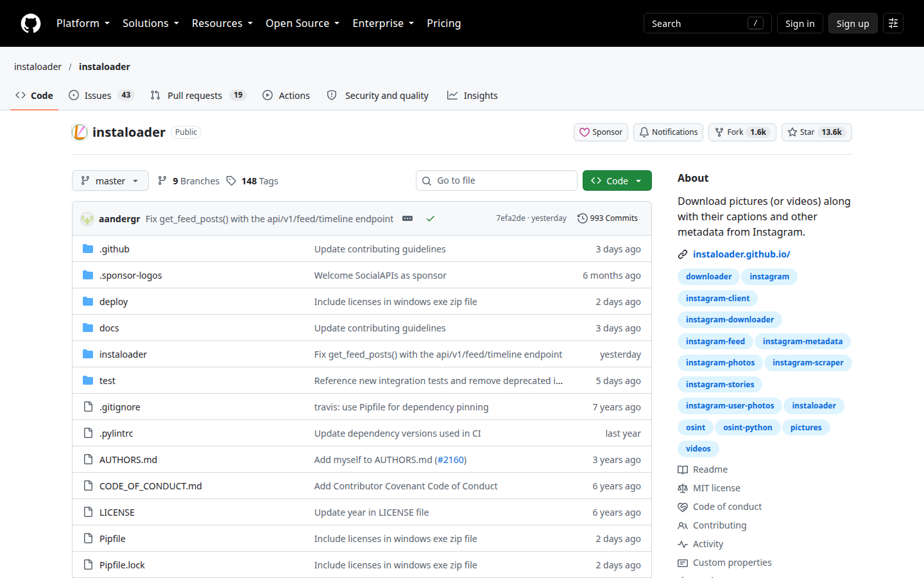Open the Enterprise dropdown menu
The width and height of the screenshot is (924, 578).
click(383, 23)
